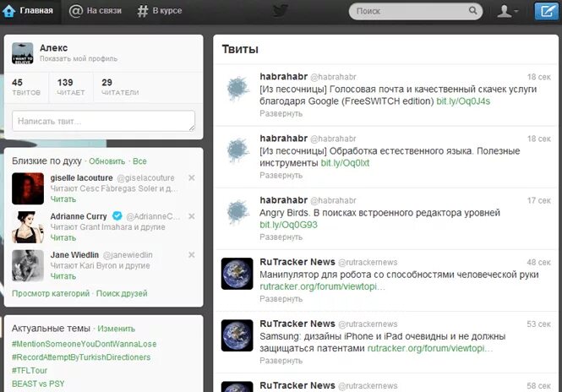Open the В курсе discover tab
The height and width of the screenshot is (392, 562).
160,11
